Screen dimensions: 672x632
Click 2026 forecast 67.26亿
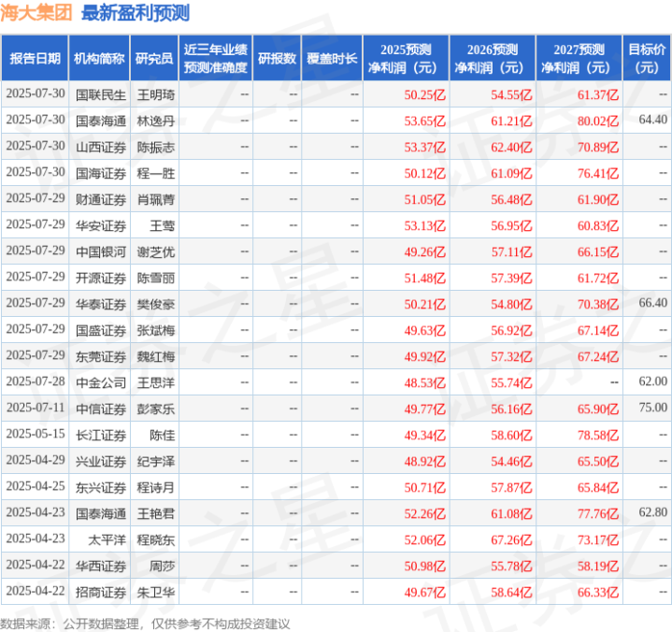coord(511,539)
